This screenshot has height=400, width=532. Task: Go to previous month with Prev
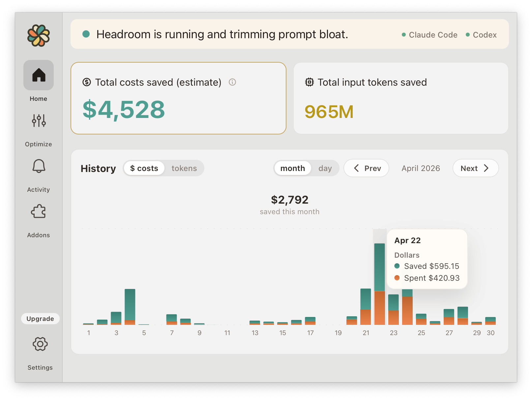tap(367, 168)
